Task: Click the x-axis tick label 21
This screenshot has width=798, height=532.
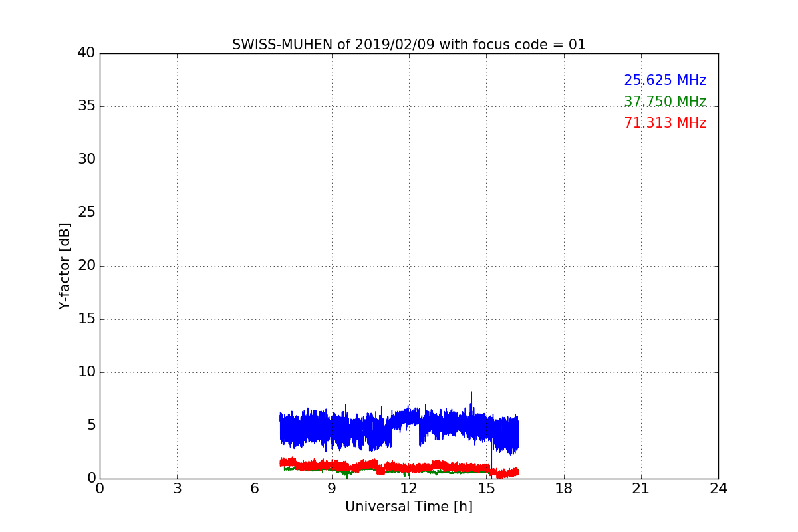Action: coord(641,489)
